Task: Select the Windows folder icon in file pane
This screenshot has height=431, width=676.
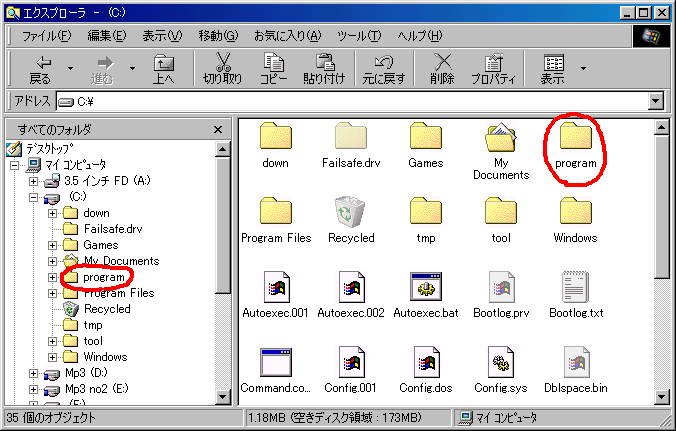Action: pyautogui.click(x=576, y=211)
